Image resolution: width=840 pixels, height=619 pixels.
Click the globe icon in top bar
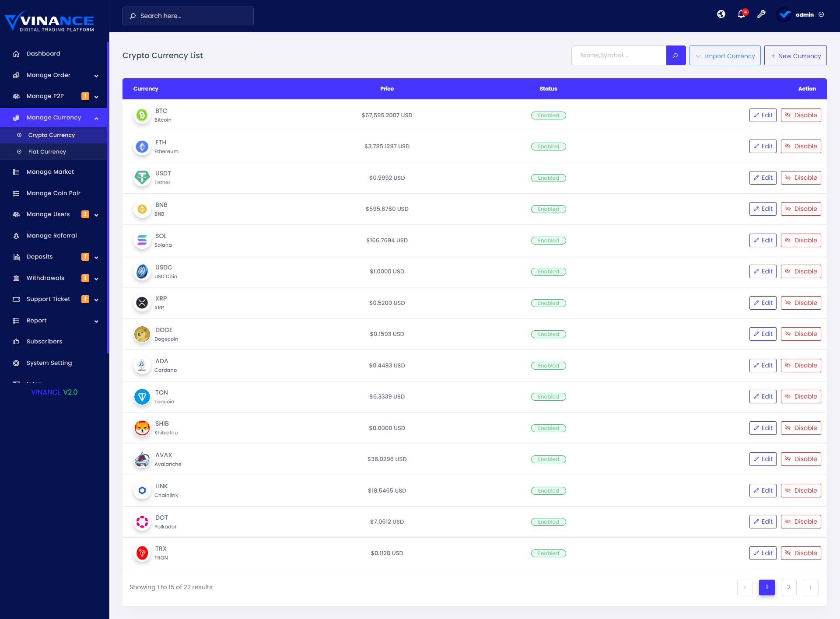point(721,14)
